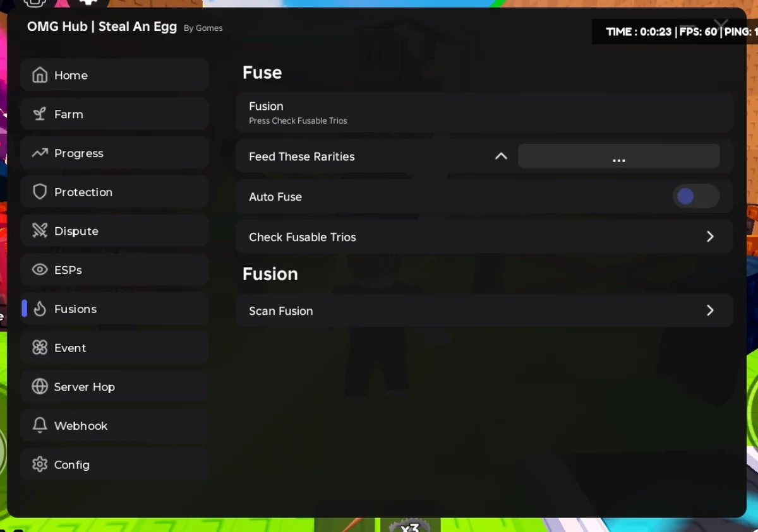Image resolution: width=758 pixels, height=532 pixels.
Task: Click the 'Fusion' section heading above Scan Fusion
Action: point(270,274)
